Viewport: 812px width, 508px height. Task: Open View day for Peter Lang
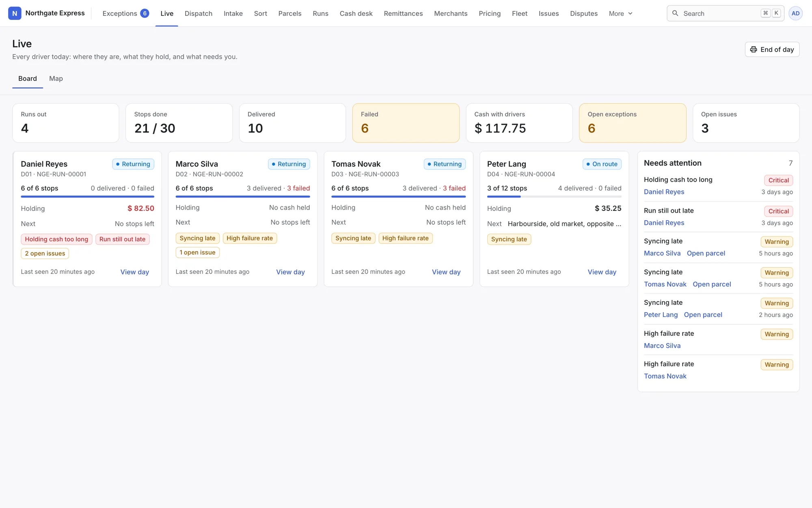tap(602, 272)
